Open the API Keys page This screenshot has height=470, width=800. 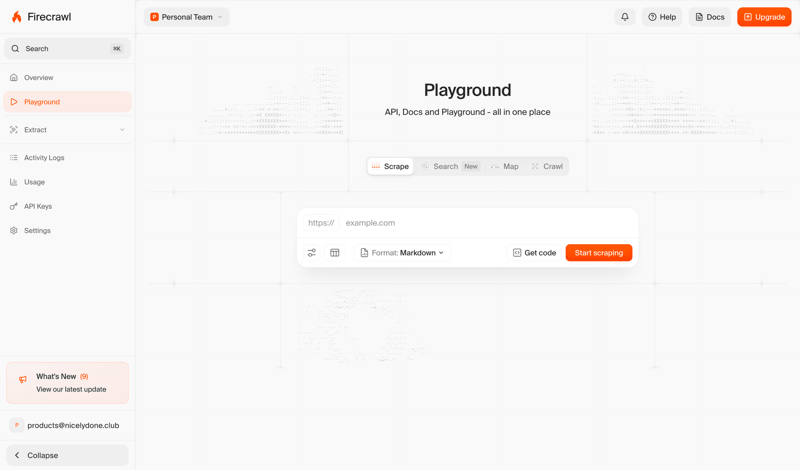coord(67,206)
